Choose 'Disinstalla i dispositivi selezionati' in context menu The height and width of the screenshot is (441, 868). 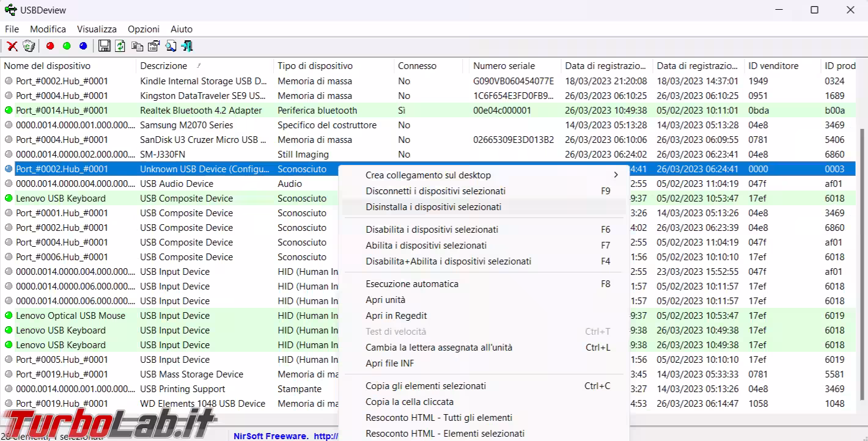tap(433, 207)
